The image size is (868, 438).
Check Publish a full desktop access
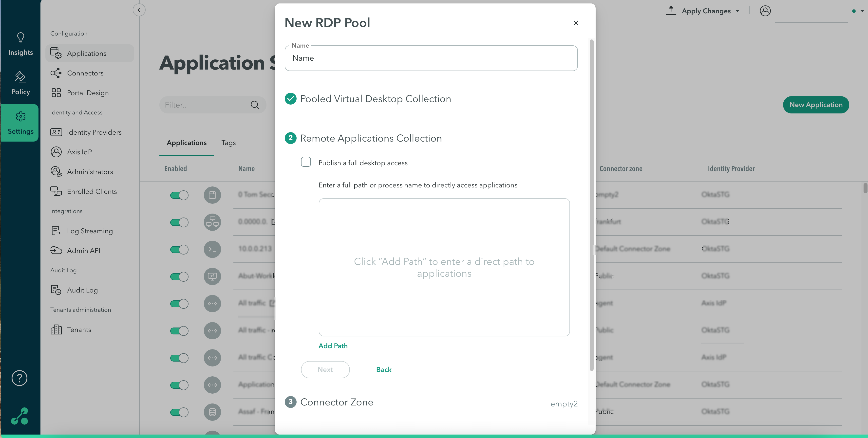tap(306, 162)
